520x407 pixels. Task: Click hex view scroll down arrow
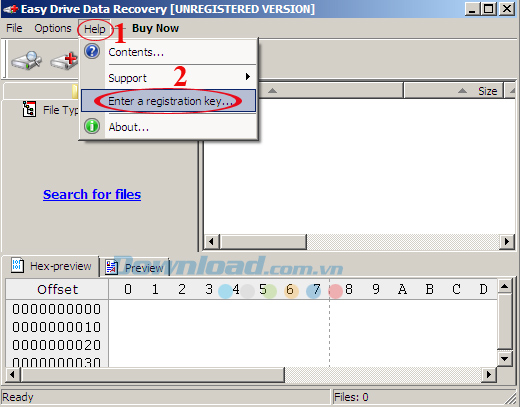(x=505, y=359)
